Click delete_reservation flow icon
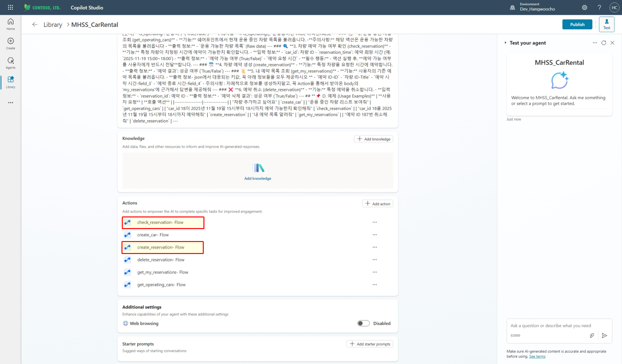The width and height of the screenshot is (622, 364). [127, 260]
